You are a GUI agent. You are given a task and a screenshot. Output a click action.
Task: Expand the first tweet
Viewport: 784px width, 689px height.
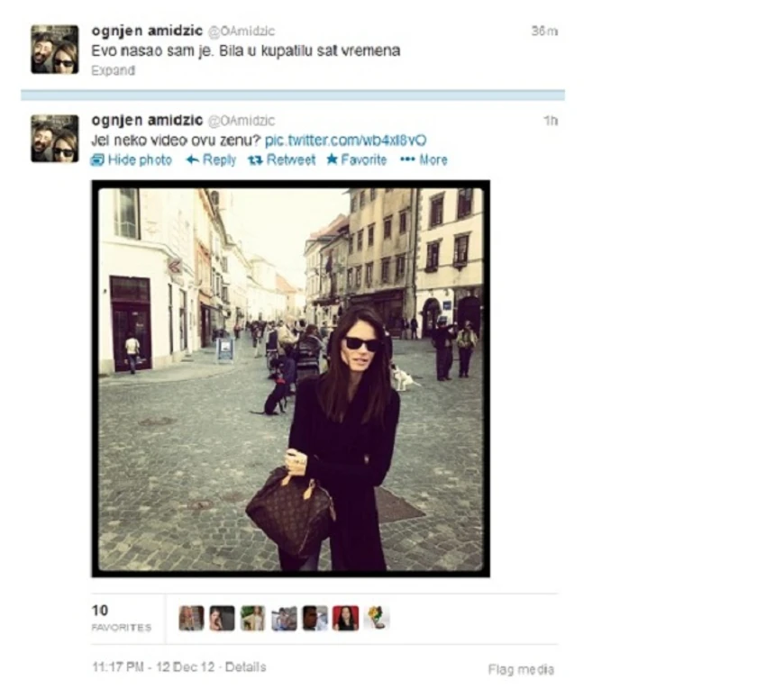[x=113, y=70]
